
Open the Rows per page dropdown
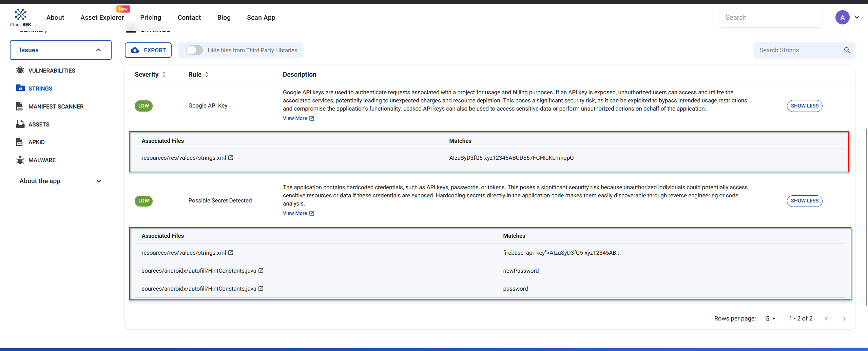pos(770,318)
